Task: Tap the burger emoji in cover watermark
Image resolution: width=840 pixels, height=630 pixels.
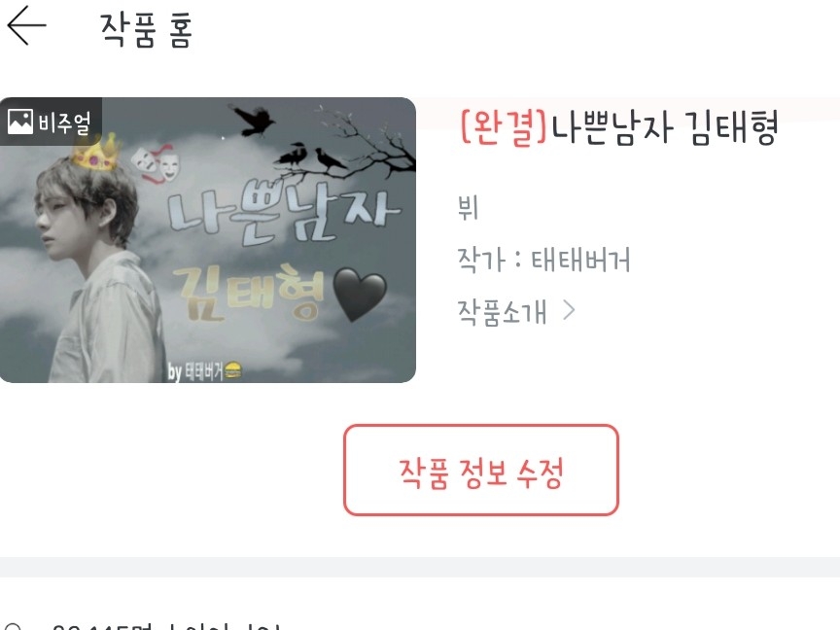Action: 232,370
